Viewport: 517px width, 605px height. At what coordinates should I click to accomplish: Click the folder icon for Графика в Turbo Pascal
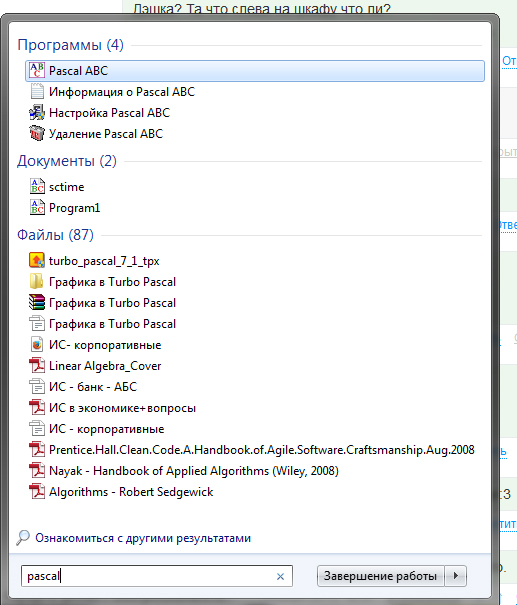(x=37, y=281)
